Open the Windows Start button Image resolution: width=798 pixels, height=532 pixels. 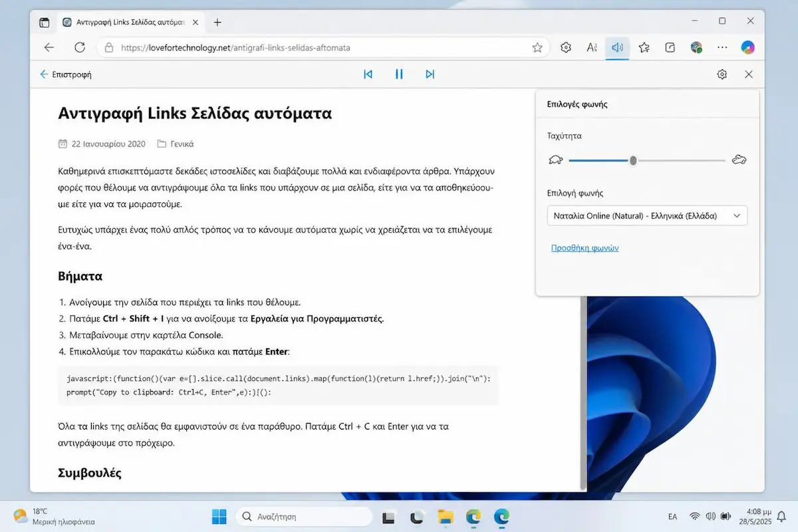[218, 516]
